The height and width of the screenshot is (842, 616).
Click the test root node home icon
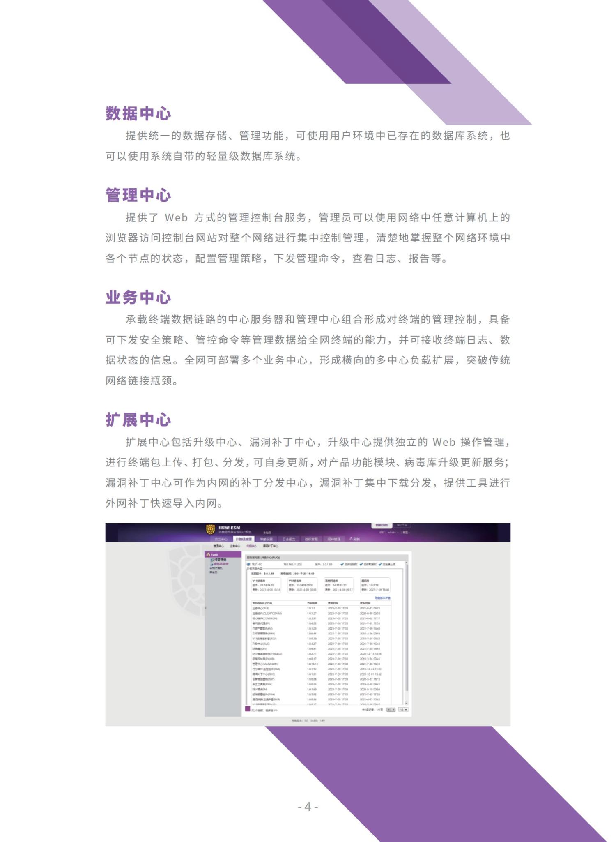point(208,555)
